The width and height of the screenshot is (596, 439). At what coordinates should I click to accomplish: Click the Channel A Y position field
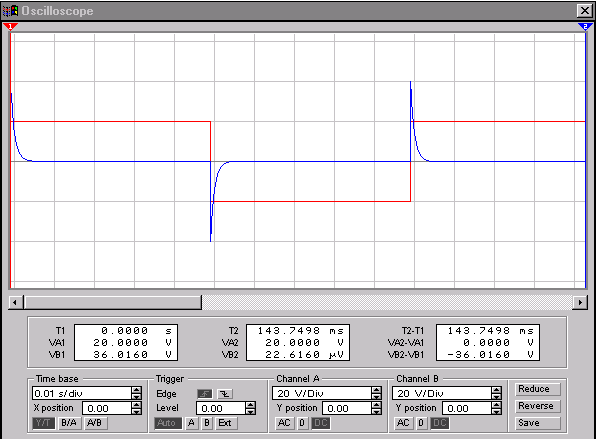347,408
